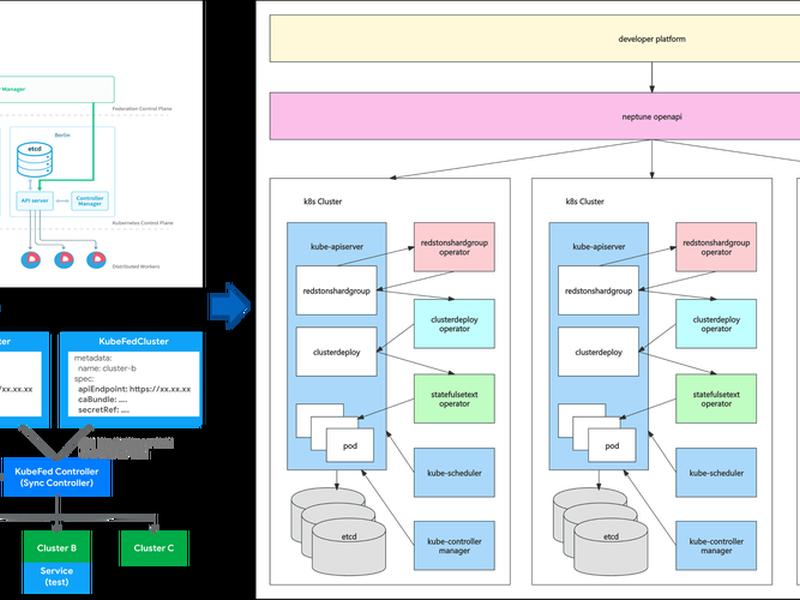Click the Controller Manager box in Berlin region
The image size is (800, 600).
(90, 201)
